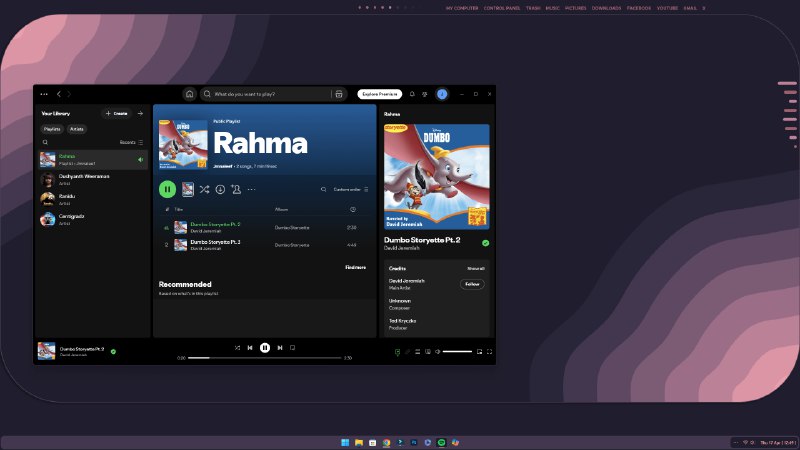Select the Rahma playlist in library
This screenshot has height=450, width=800.
(93, 160)
